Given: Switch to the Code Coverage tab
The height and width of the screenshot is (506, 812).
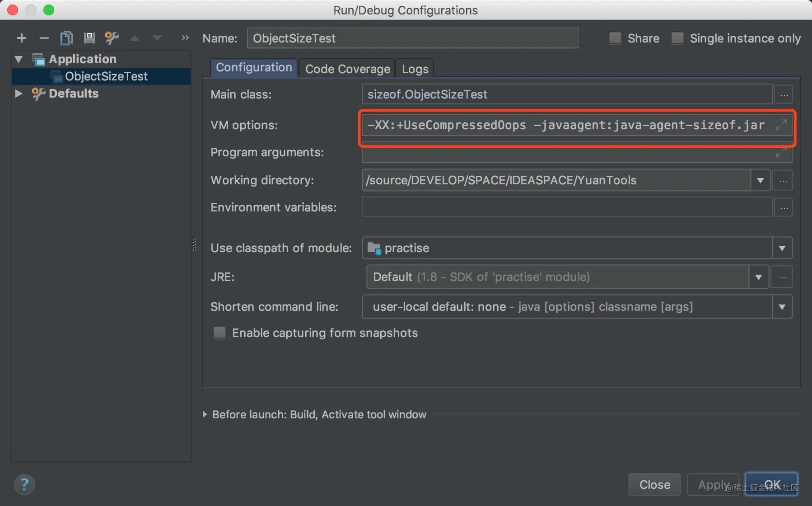Looking at the screenshot, I should [347, 69].
